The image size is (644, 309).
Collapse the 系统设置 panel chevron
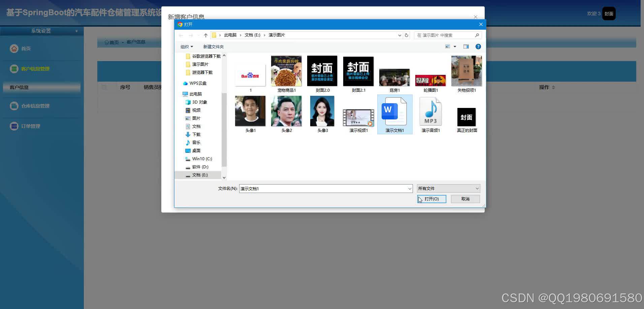point(76,30)
